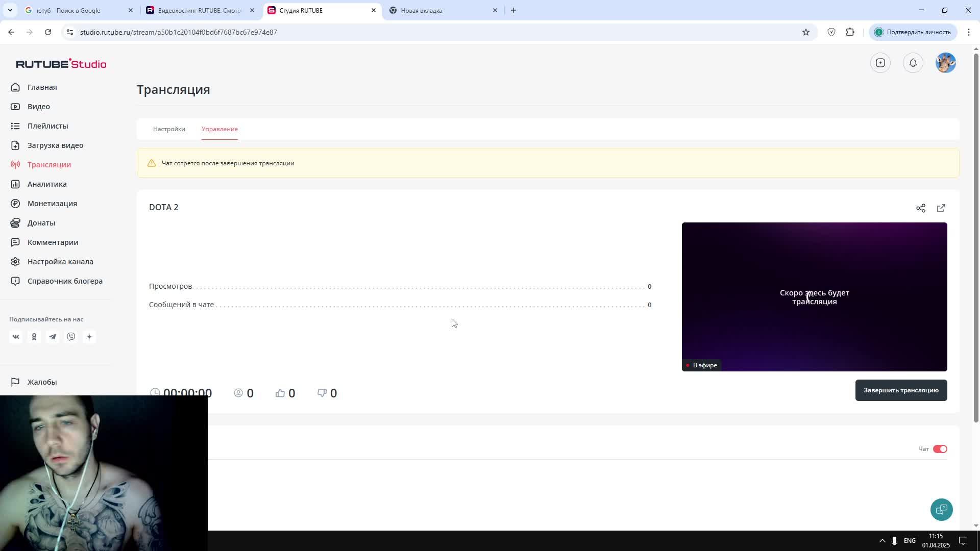
Task: Open Справочник блогера link
Action: tap(65, 281)
